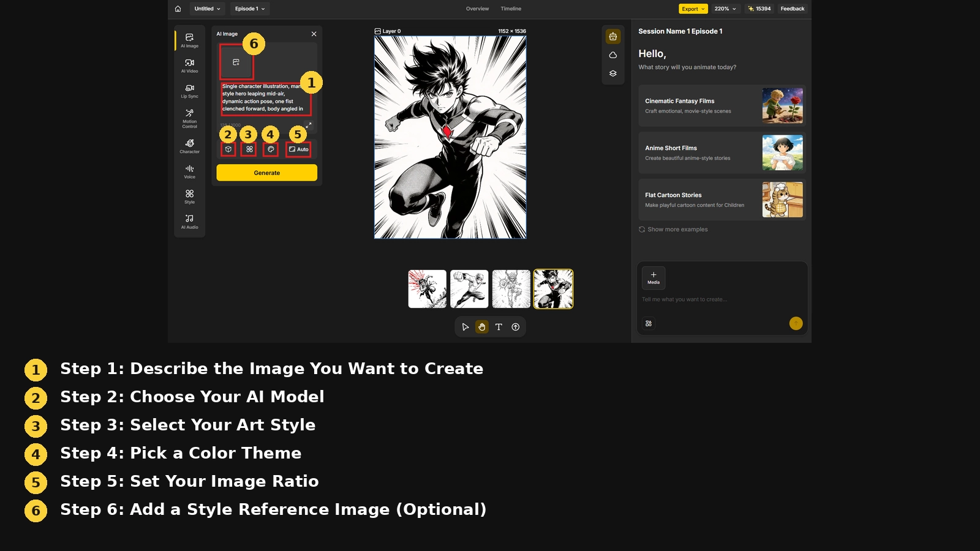Go to home via the house icon
This screenshot has height=551, width=980.
click(x=178, y=9)
